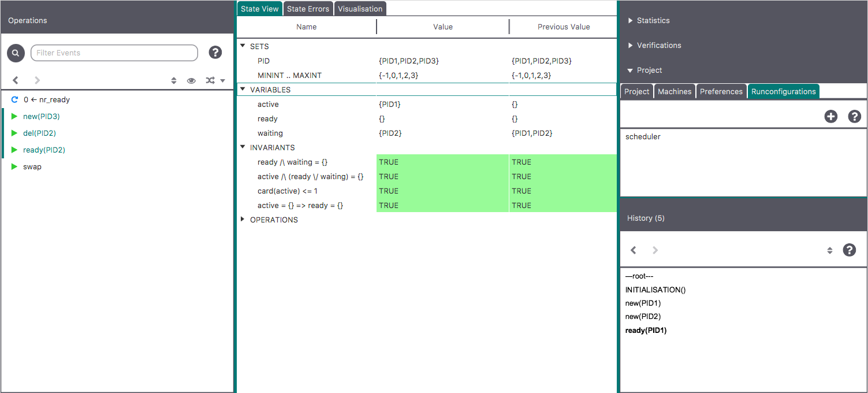Go back with the Operations back arrow
This screenshot has width=868, height=393.
(x=16, y=80)
